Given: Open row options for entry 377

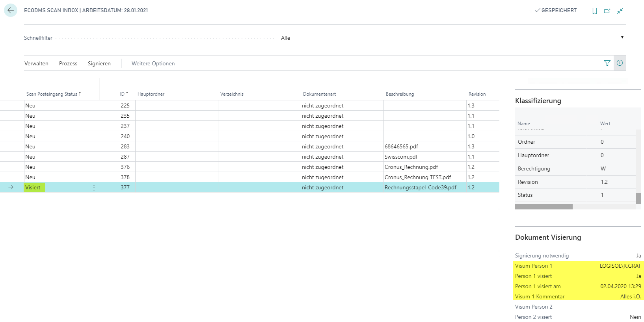Looking at the screenshot, I should click(x=94, y=188).
